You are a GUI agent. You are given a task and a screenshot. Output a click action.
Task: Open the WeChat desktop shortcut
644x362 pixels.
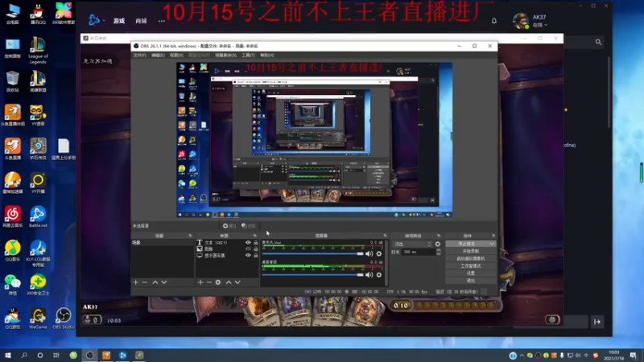13,285
